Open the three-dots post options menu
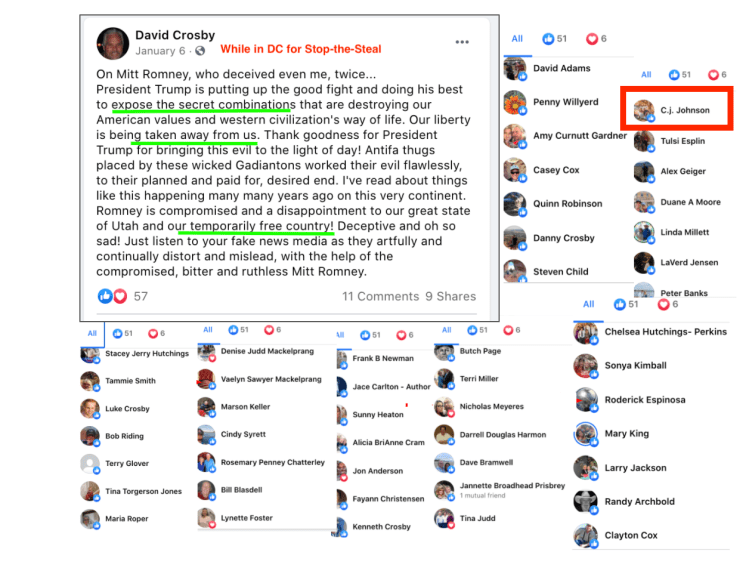 462,42
